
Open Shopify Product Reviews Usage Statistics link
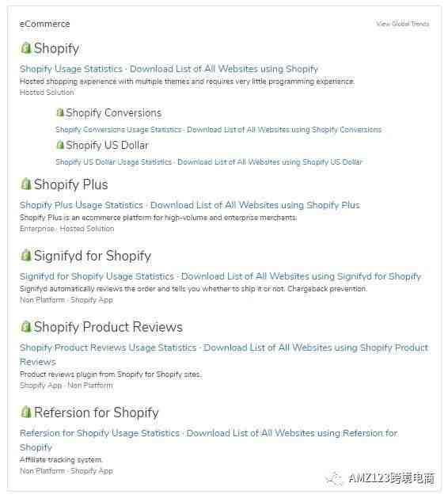click(x=108, y=348)
